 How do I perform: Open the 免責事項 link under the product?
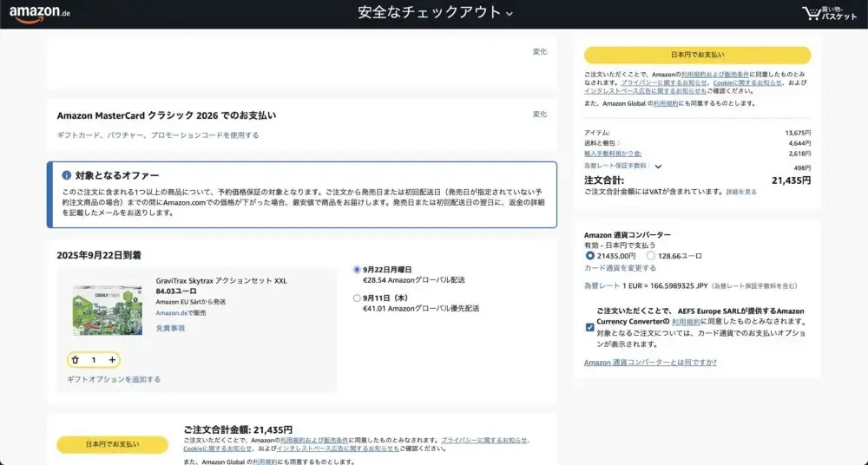click(170, 328)
